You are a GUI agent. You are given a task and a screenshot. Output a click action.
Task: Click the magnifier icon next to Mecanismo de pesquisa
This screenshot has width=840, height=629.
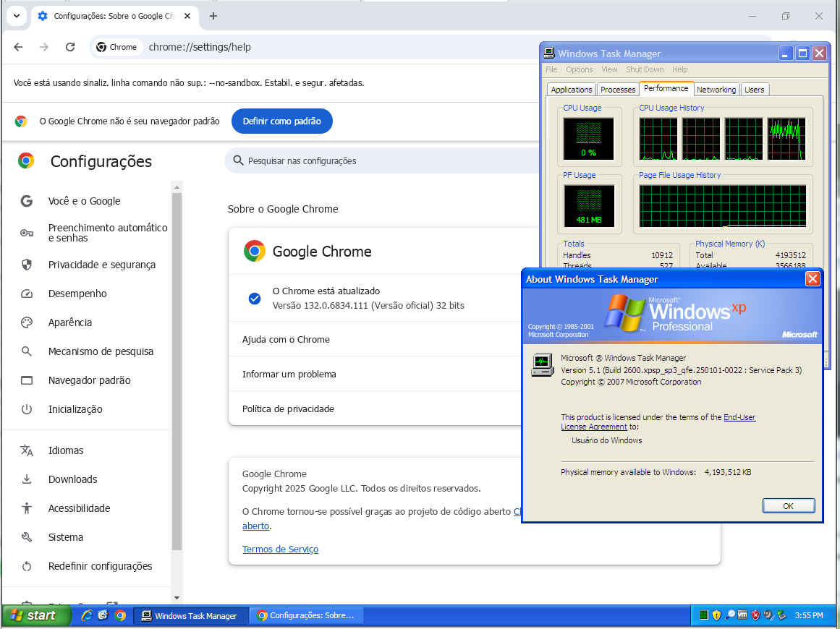pyautogui.click(x=27, y=351)
